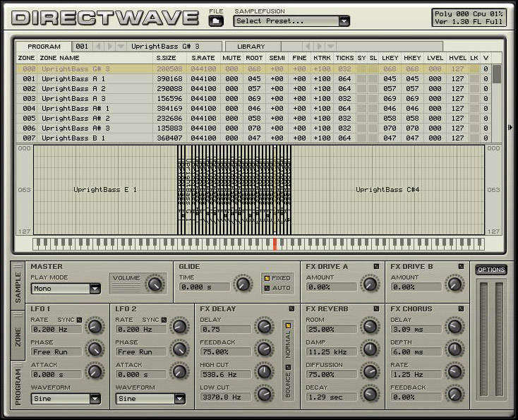The width and height of the screenshot is (518, 420).
Task: Adjust FX CHORUS DELAY knob
Action: (454, 327)
